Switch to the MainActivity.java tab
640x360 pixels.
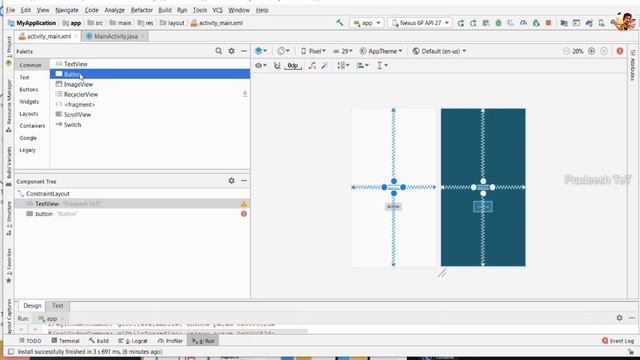point(116,36)
